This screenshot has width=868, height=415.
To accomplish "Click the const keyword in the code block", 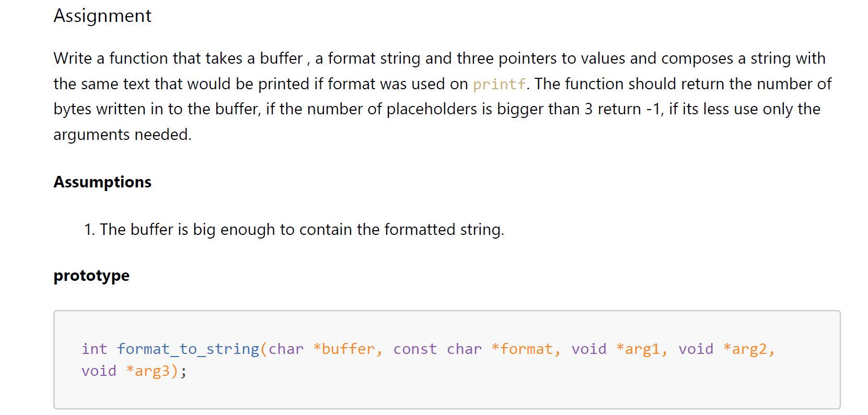I will tap(415, 349).
